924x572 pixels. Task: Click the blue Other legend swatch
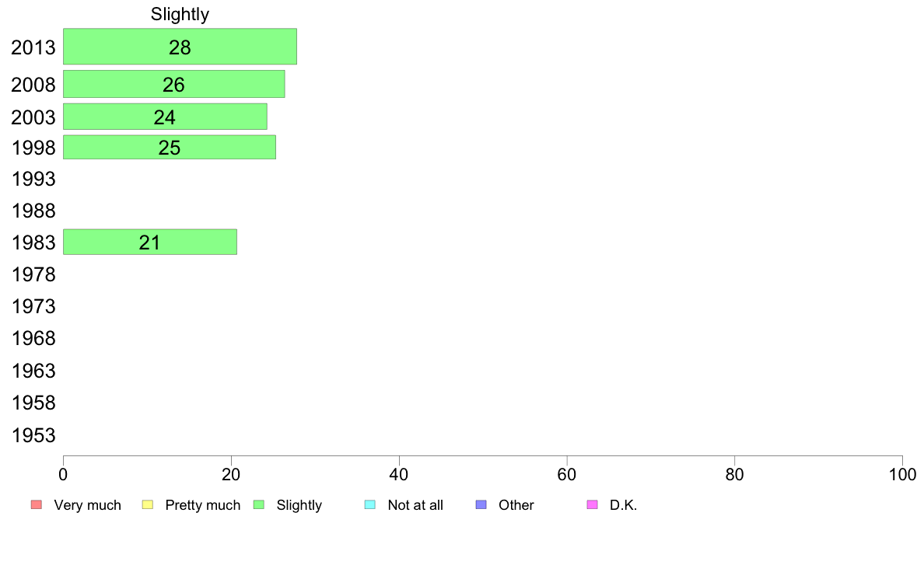point(481,505)
